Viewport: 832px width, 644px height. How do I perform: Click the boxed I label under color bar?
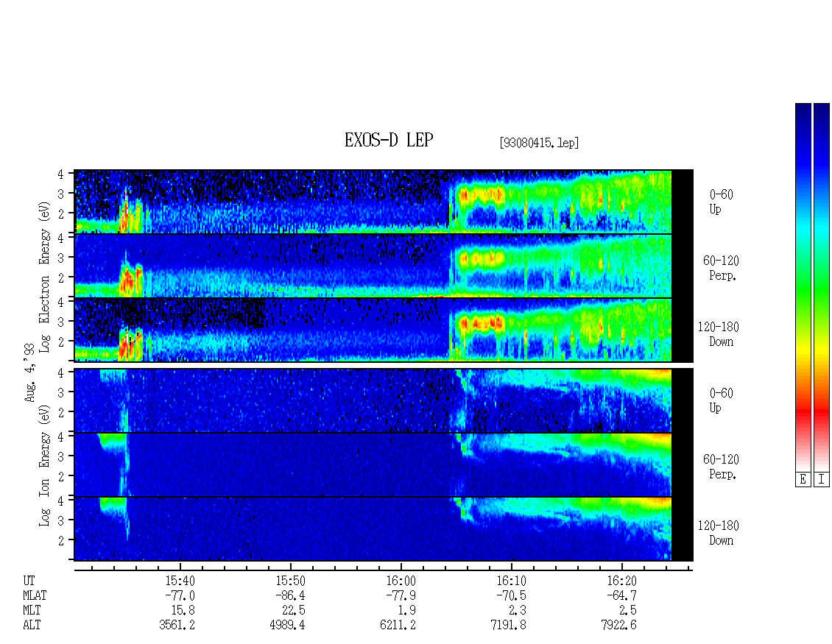[x=822, y=480]
